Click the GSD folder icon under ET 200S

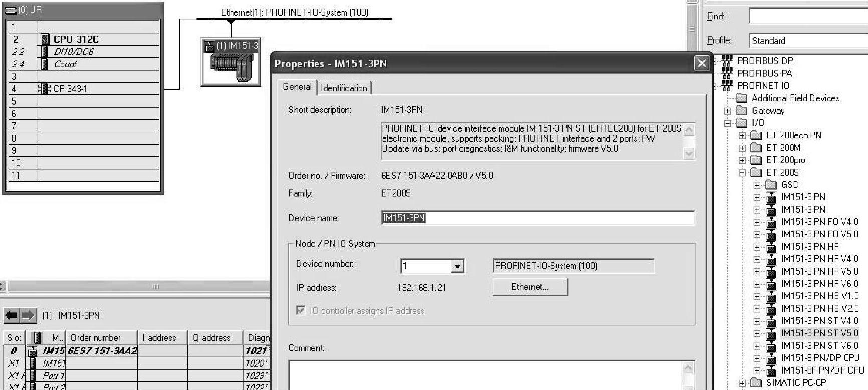(771, 185)
